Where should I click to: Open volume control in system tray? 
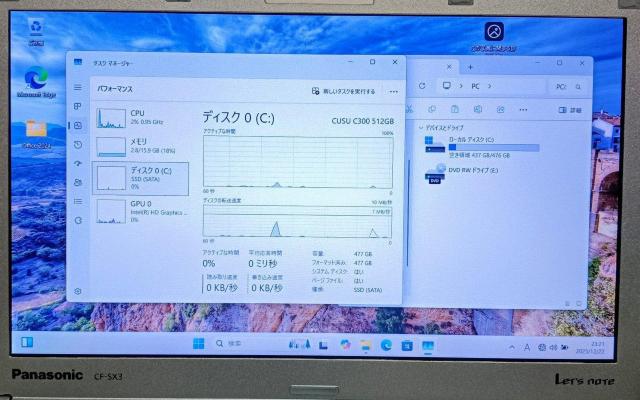[553, 348]
